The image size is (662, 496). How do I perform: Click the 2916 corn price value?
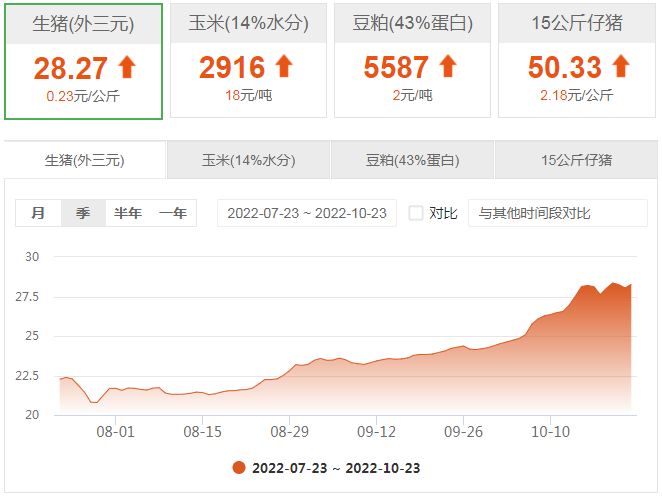pyautogui.click(x=232, y=67)
